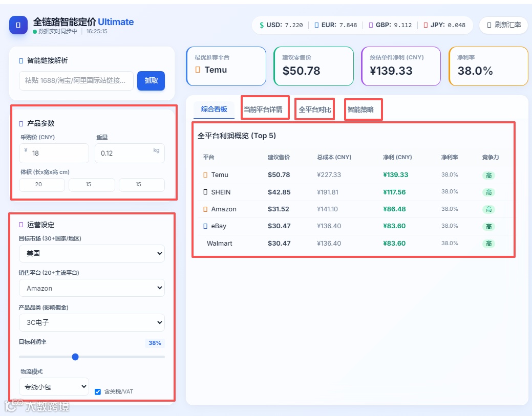Screen dimensions: 532x416
Task: Click the 竞争力 column header
Action: click(x=491, y=157)
